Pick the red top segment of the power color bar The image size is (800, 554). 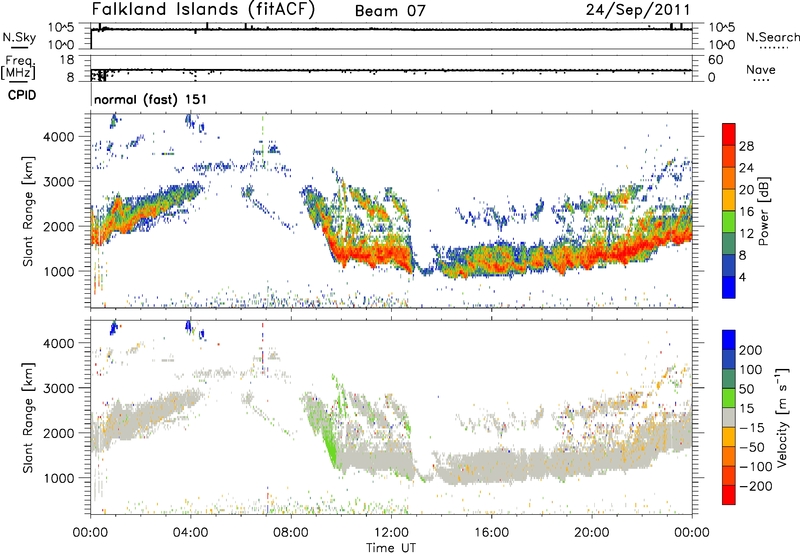(729, 134)
